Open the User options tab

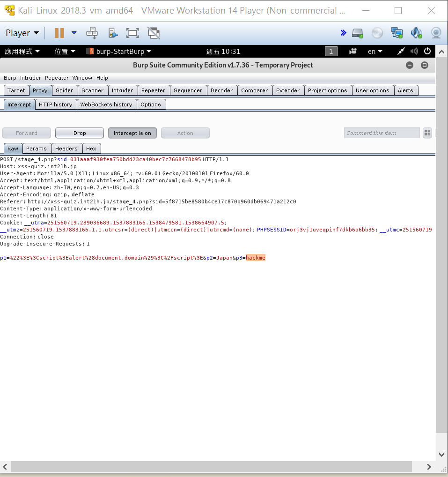tap(372, 90)
